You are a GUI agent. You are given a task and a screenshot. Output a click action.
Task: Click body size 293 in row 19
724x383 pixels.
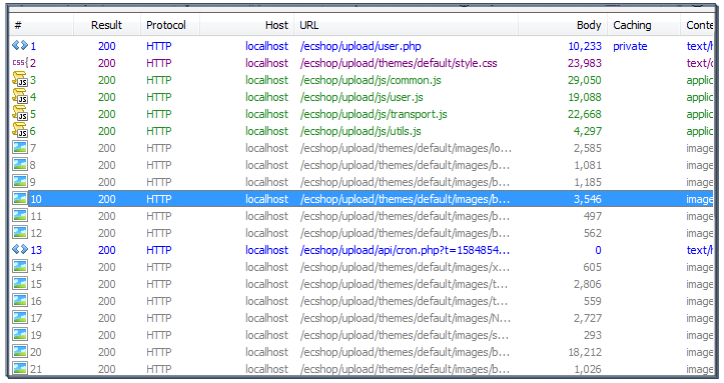coord(592,335)
